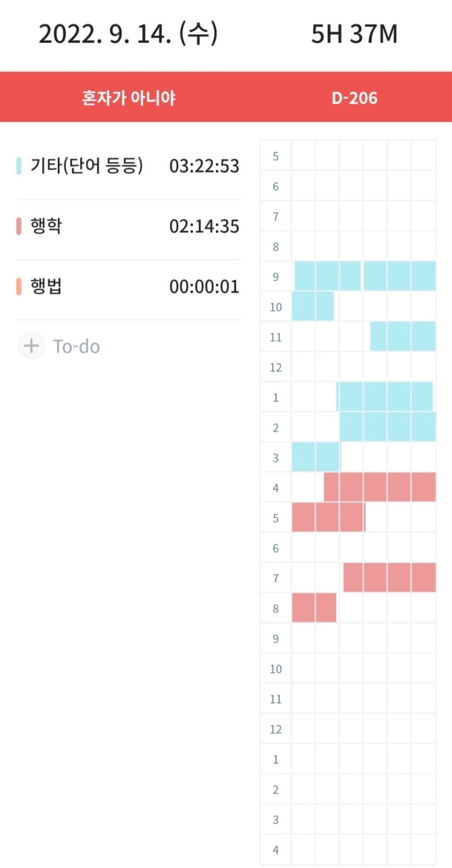The image size is (452, 868).
Task: Open the date header 2022. 9. 14. (수)
Action: click(x=128, y=35)
